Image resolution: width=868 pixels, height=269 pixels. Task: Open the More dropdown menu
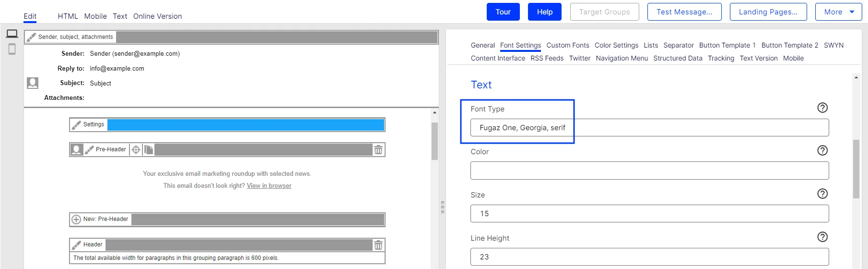pos(839,12)
